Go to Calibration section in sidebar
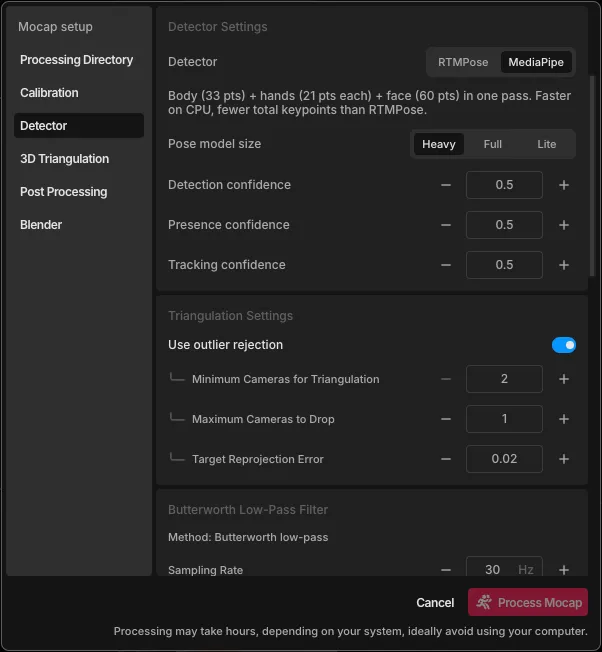602x652 pixels. pyautogui.click(x=79, y=92)
